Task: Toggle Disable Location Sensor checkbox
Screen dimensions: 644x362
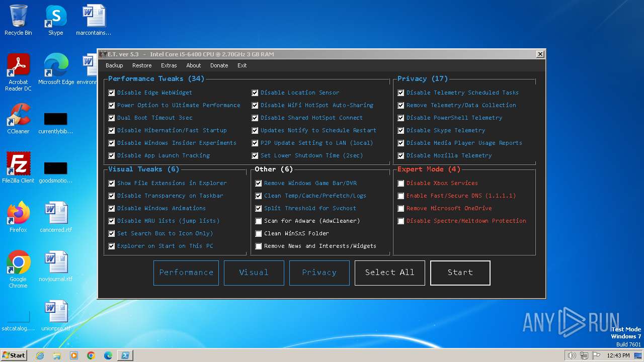Action: point(255,93)
